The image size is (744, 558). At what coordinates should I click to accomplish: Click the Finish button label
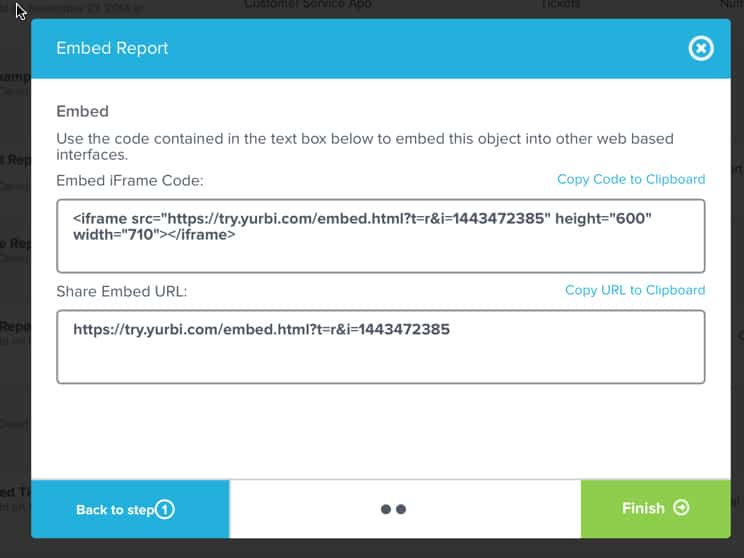pyautogui.click(x=642, y=508)
